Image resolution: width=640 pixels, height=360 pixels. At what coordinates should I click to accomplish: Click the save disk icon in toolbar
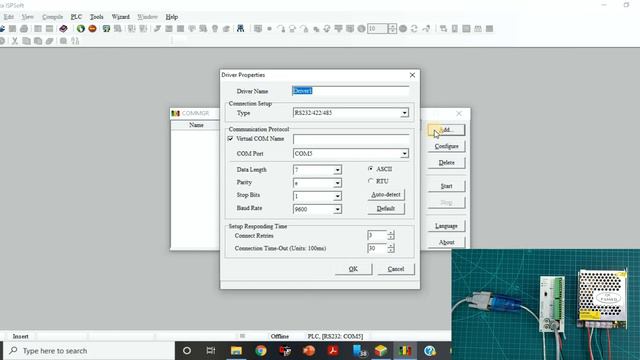[13, 29]
